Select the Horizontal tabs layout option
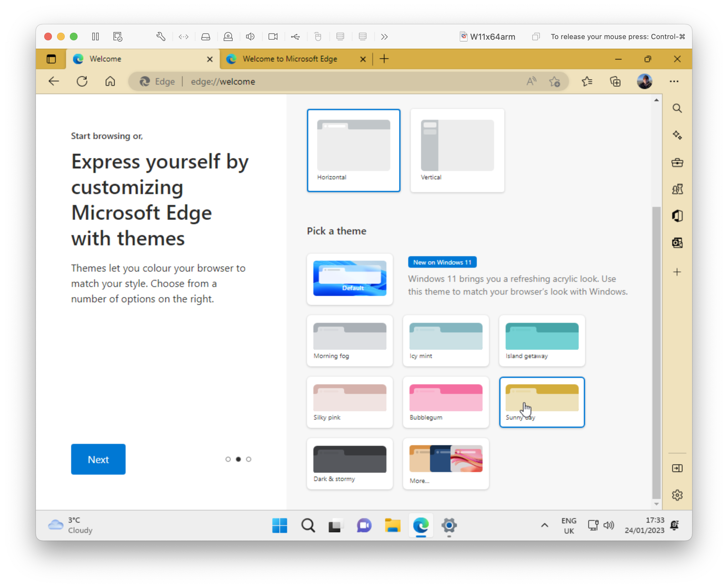Viewport: 728px width, 588px height. (353, 150)
